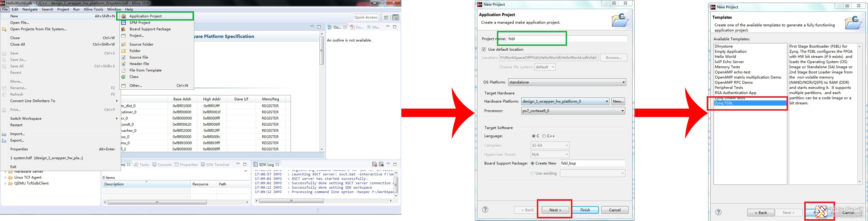Clear the SDK Log using its toolbar icon
The width and height of the screenshot is (868, 221).
click(374, 164)
